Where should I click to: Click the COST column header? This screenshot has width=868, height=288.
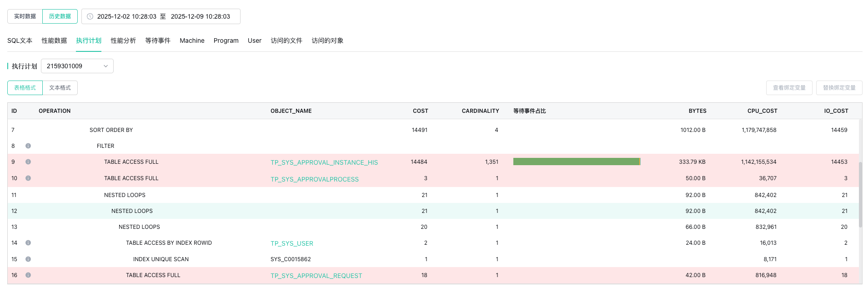(421, 111)
